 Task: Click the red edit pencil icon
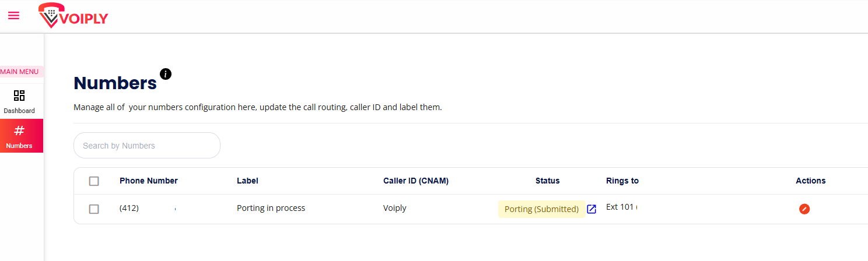804,209
